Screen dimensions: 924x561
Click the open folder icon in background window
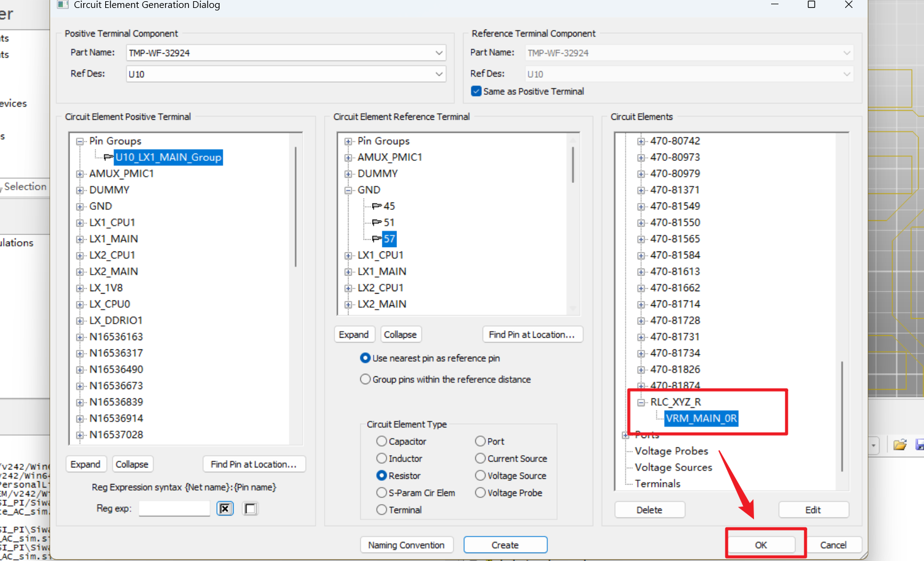(x=900, y=445)
